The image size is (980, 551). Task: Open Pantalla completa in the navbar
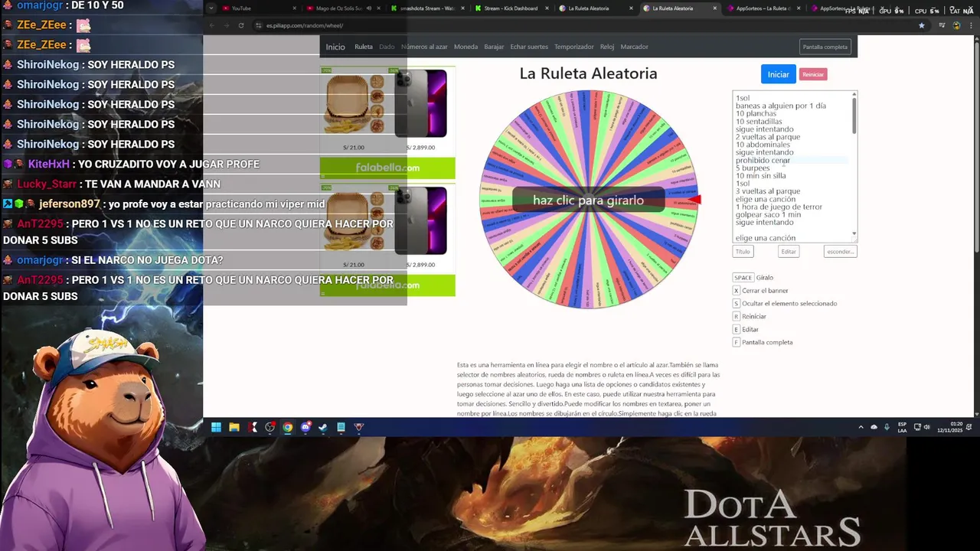coord(825,47)
